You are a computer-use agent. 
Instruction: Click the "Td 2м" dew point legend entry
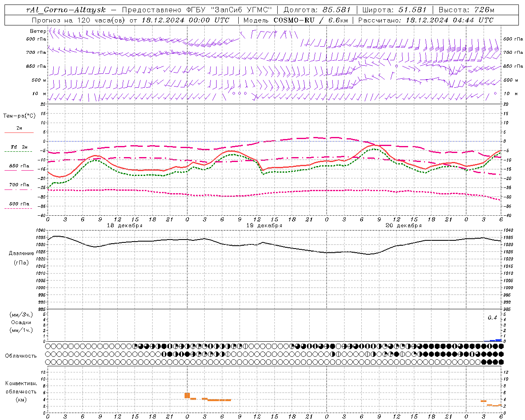click(x=19, y=147)
